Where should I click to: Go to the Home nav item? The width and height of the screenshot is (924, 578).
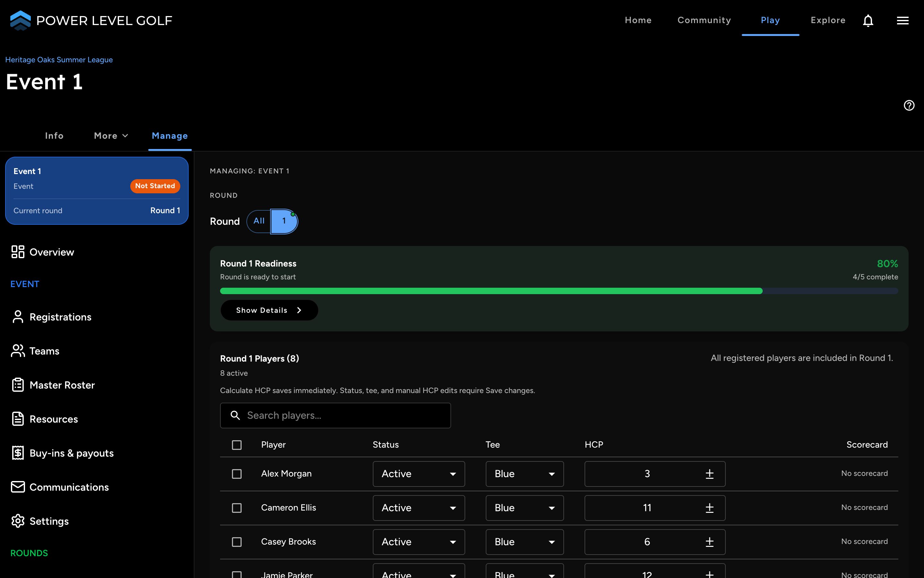click(x=638, y=20)
